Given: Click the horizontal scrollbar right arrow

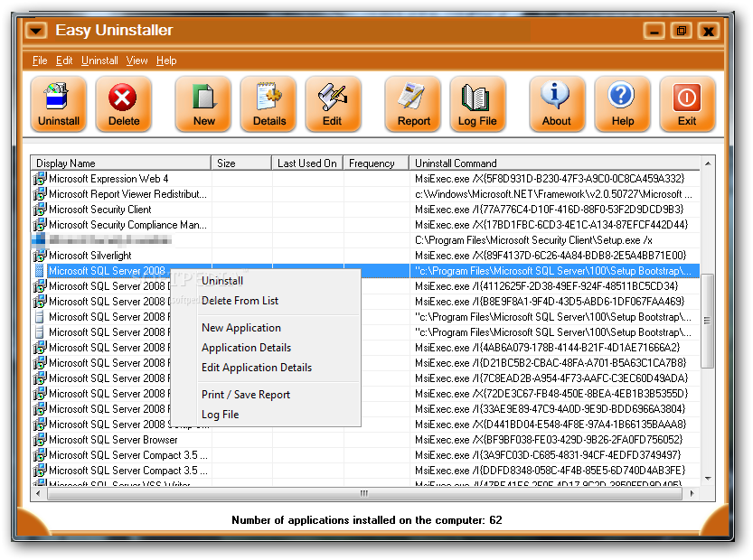Looking at the screenshot, I should point(692,493).
